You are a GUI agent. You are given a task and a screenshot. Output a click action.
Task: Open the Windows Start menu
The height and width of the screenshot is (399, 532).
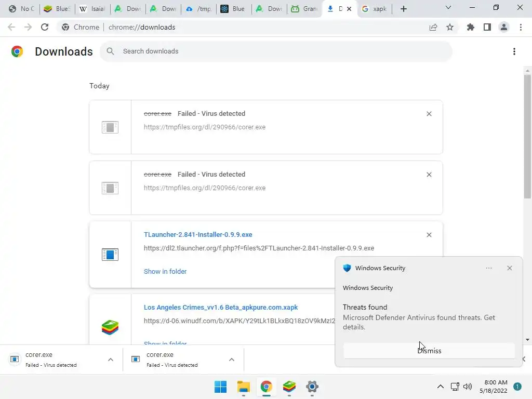tap(220, 387)
